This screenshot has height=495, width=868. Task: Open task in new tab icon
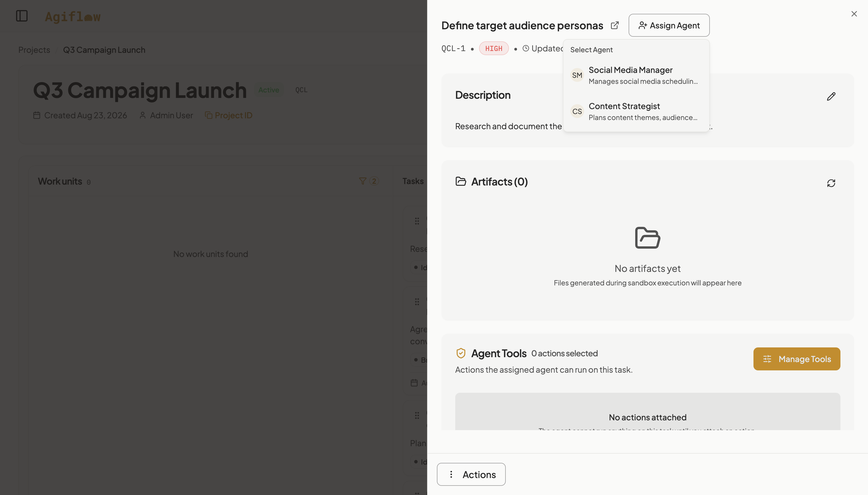click(615, 26)
